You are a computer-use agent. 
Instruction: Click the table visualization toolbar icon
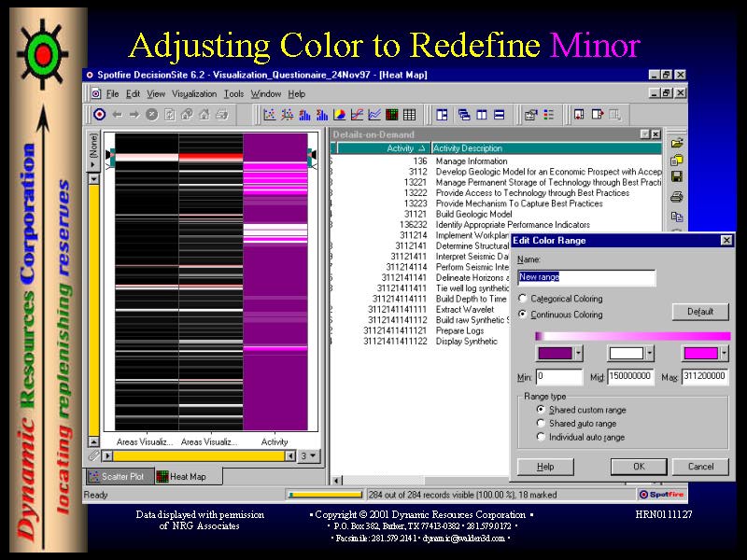tap(409, 115)
